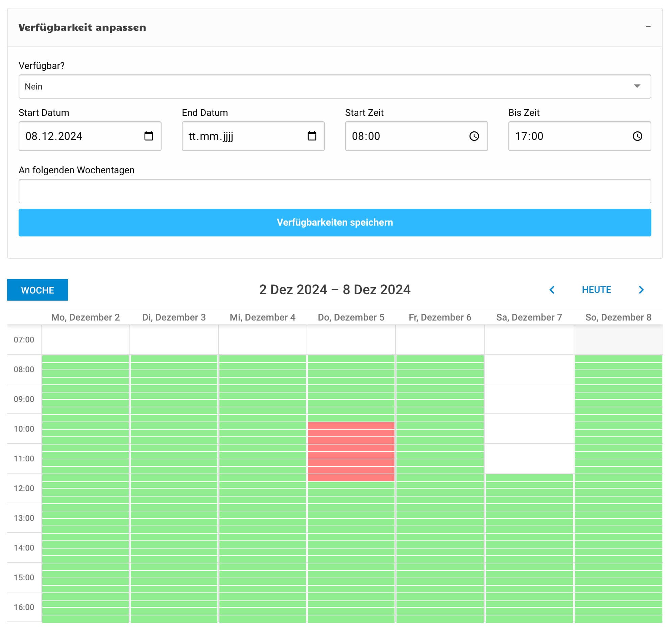This screenshot has height=635, width=672.
Task: Click the Verfügbar? dropdown arrow
Action: (637, 86)
